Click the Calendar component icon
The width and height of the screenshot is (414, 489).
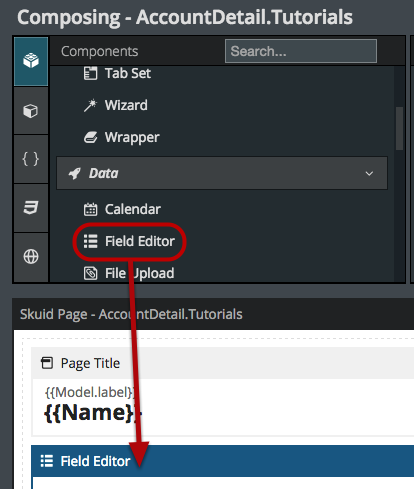coord(90,209)
